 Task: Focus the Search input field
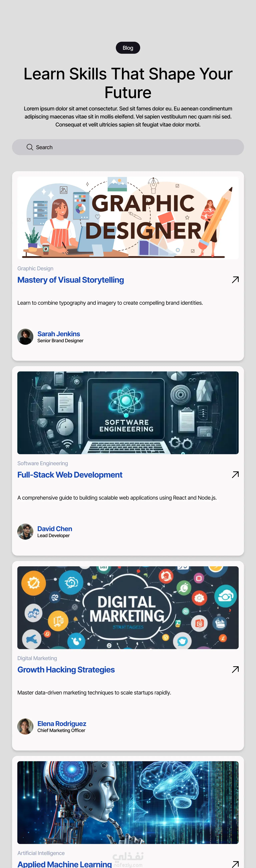pyautogui.click(x=128, y=147)
